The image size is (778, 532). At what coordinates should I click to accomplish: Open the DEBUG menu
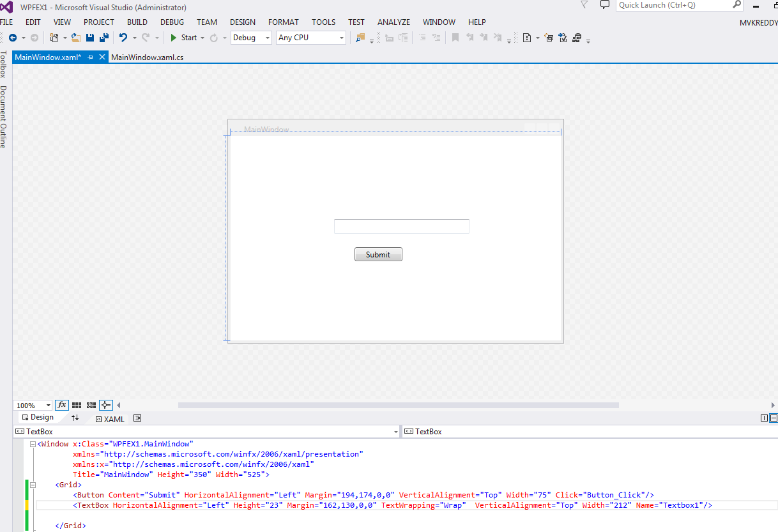(171, 22)
